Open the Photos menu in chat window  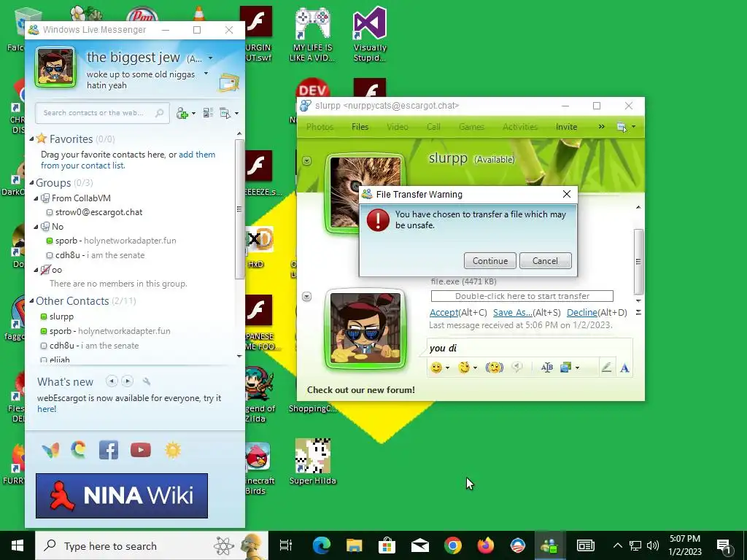tap(320, 127)
